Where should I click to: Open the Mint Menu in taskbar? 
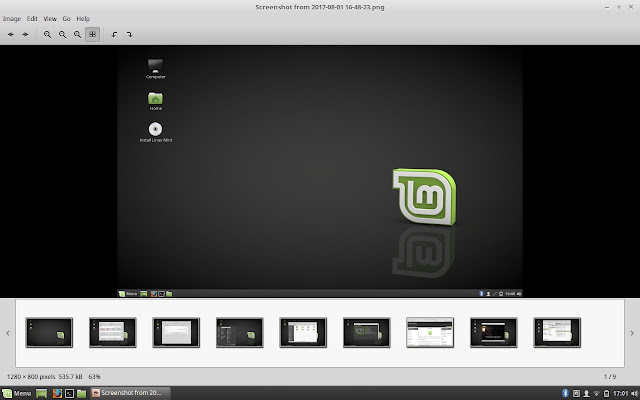coord(17,393)
